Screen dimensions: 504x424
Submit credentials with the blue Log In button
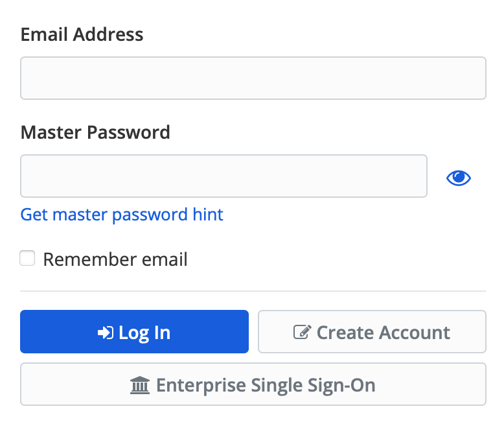tap(134, 332)
